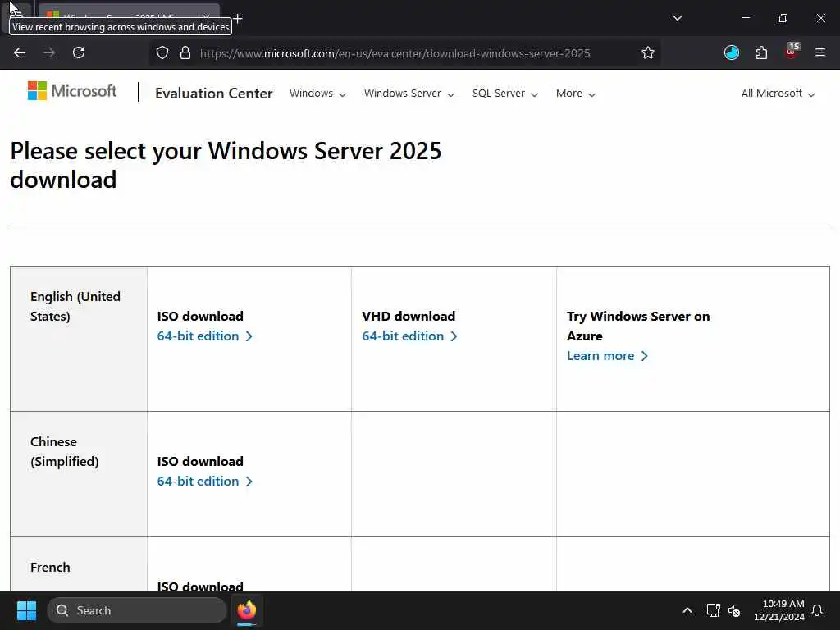Viewport: 840px width, 630px height.
Task: Show hidden system tray icons
Action: (687, 610)
